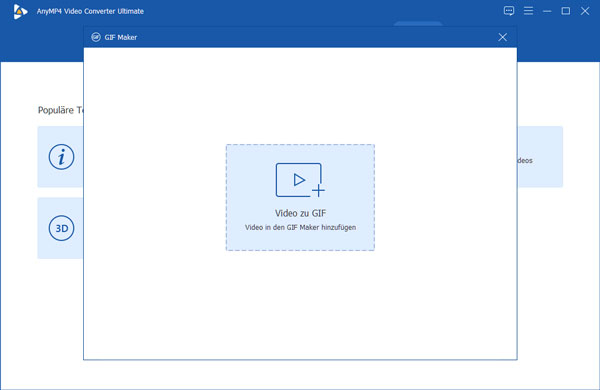
Task: Open the feedback chat icon in title bar
Action: (509, 11)
